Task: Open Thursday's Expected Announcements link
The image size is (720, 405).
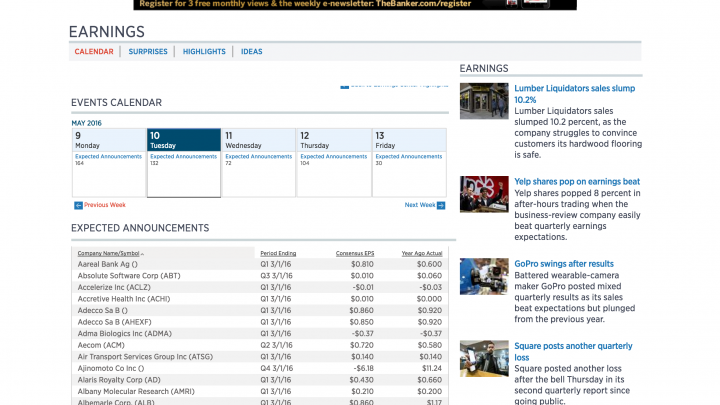Action: pyautogui.click(x=334, y=157)
